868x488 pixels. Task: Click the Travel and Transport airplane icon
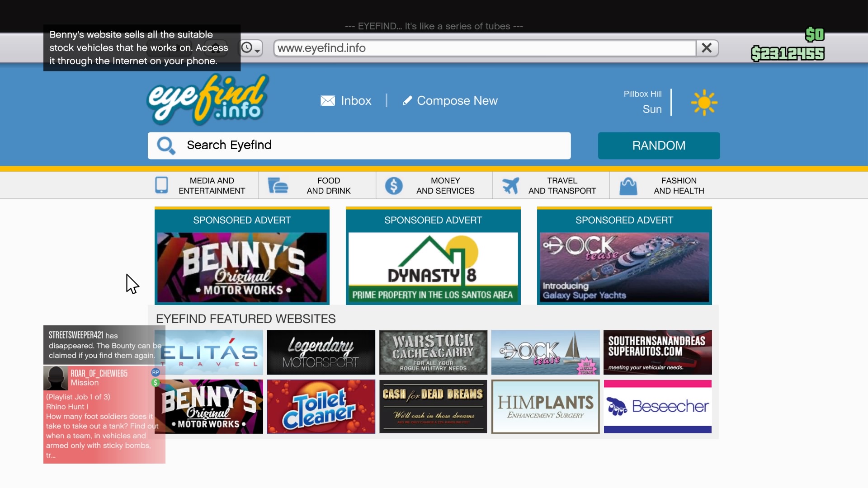[x=509, y=185]
